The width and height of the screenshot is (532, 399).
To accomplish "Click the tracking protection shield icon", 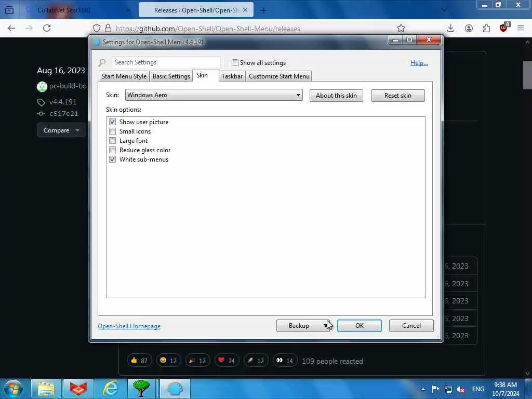I will click(x=97, y=28).
